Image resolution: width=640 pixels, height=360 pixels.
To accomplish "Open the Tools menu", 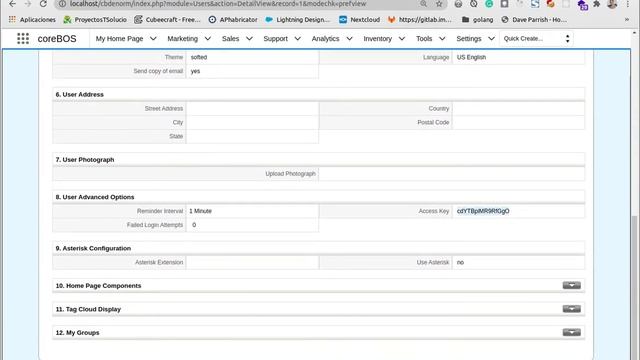I will click(424, 39).
